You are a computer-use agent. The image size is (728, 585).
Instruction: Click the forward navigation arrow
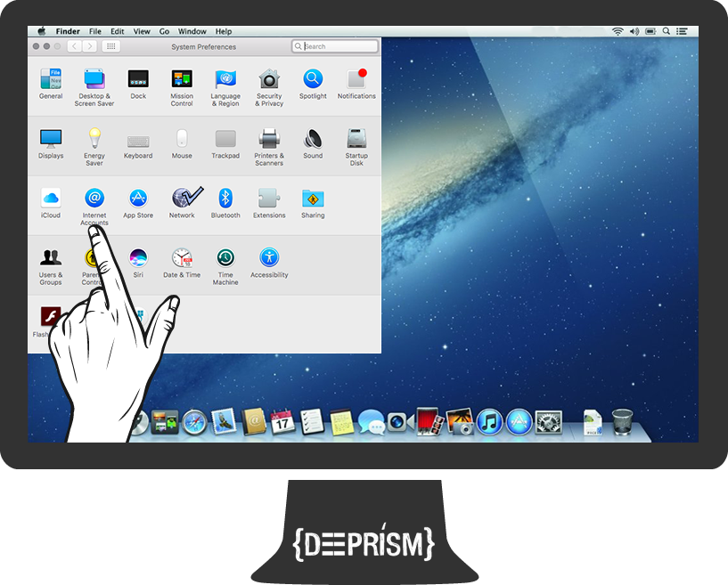tap(89, 46)
